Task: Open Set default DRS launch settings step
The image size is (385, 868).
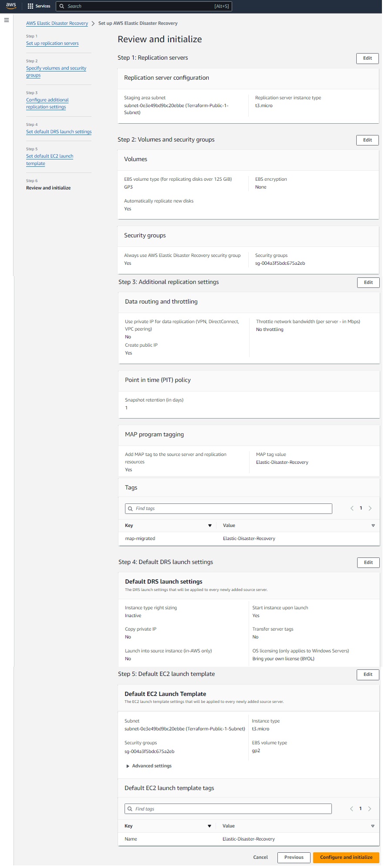Action: click(59, 132)
